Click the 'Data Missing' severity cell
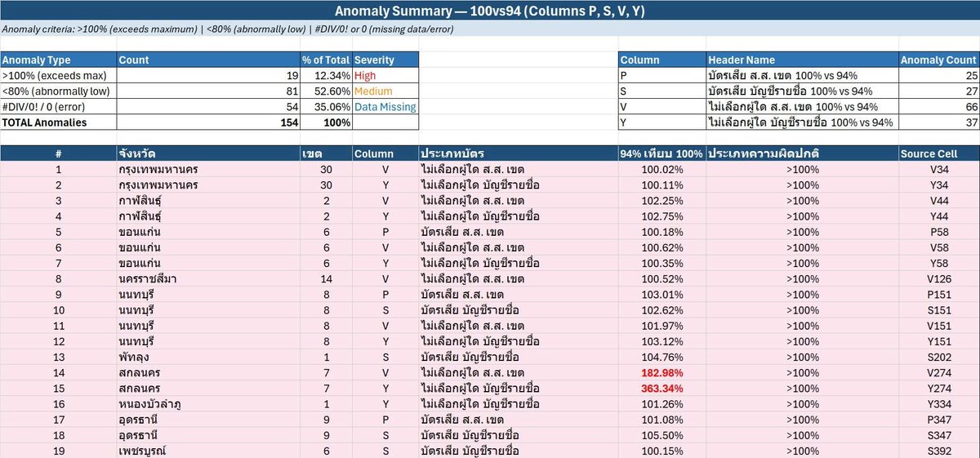This screenshot has height=458, width=980. point(385,107)
